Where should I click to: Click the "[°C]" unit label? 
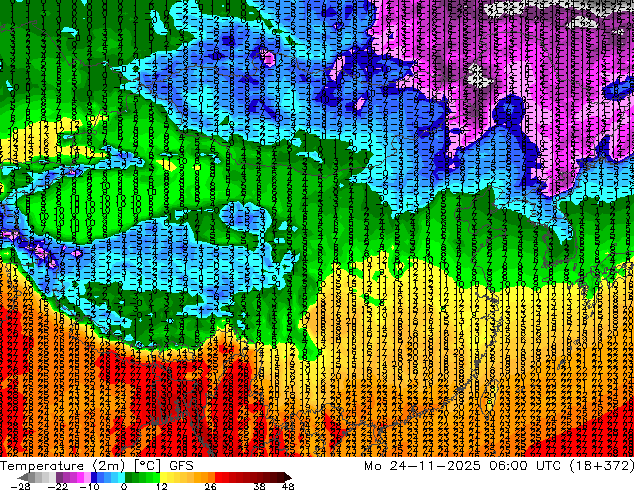(x=148, y=466)
